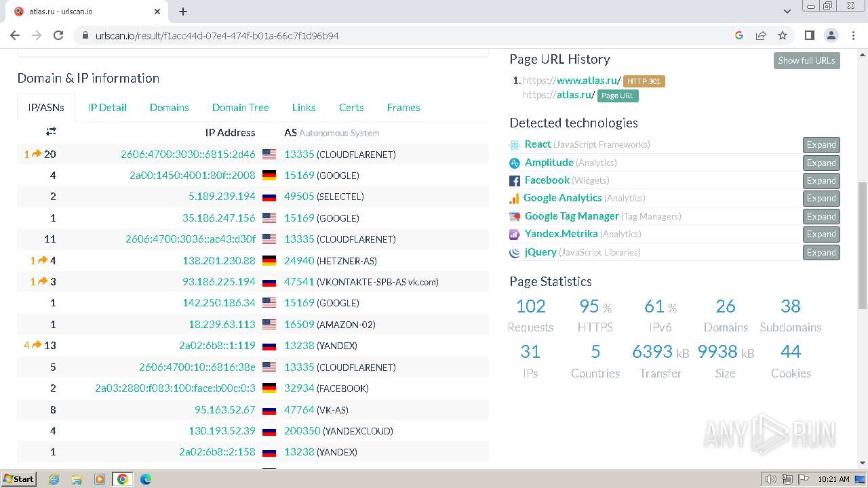868x488 pixels.
Task: Reload the urlscan.io page
Action: [x=58, y=35]
